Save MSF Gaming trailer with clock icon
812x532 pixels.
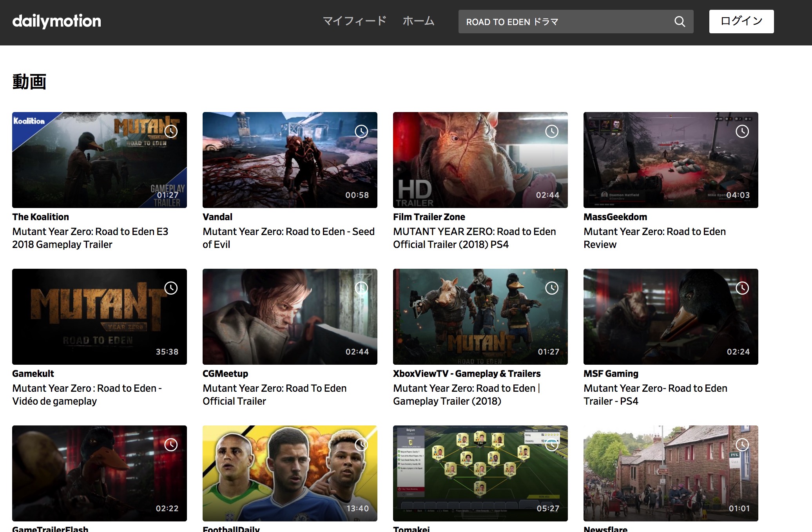742,288
